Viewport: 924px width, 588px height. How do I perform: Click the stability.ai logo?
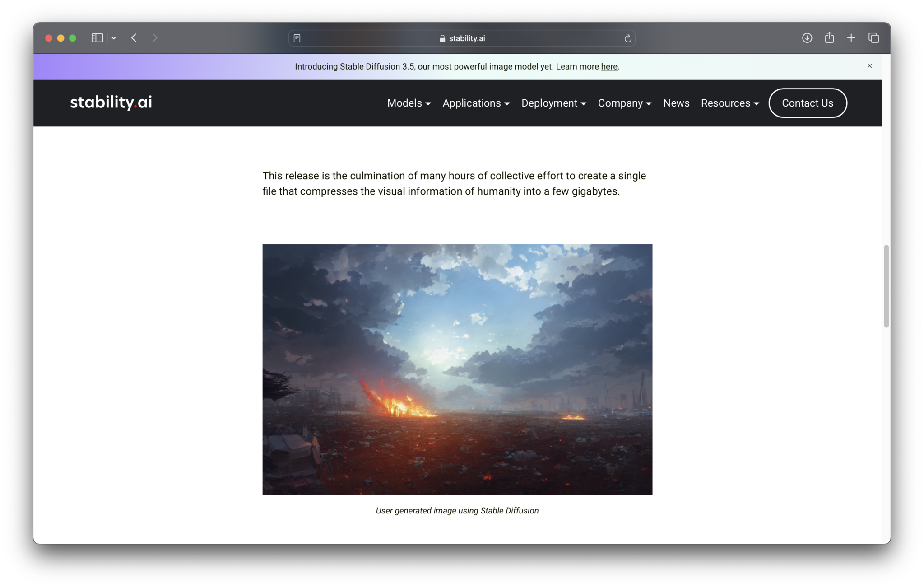click(x=111, y=103)
